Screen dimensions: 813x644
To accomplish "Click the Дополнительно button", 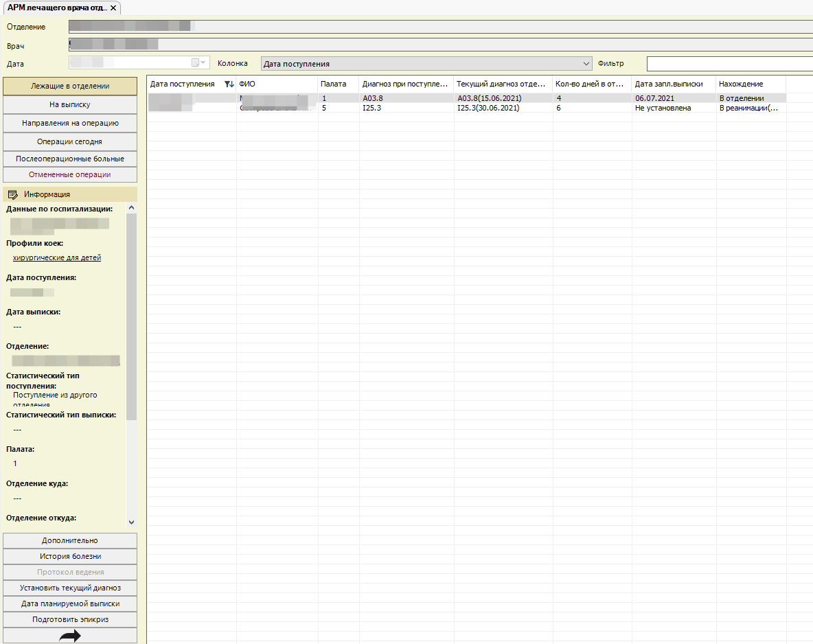I will click(x=70, y=540).
